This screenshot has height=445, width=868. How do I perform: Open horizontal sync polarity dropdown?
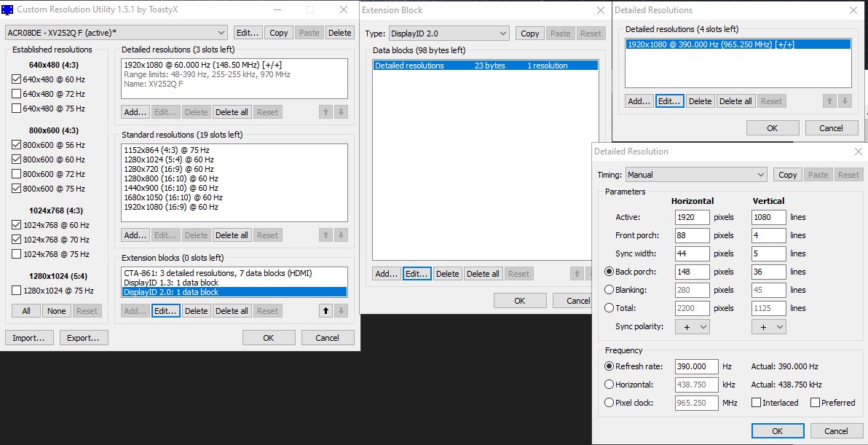(693, 327)
